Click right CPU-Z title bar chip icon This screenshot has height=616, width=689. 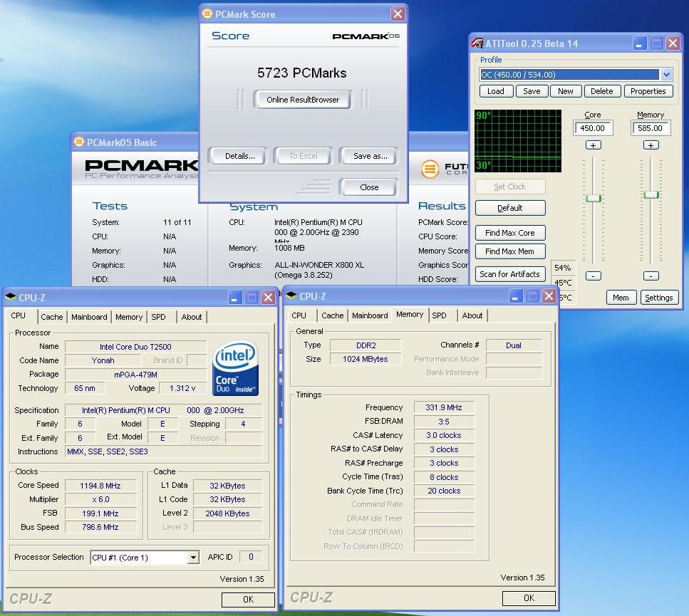tap(291, 296)
